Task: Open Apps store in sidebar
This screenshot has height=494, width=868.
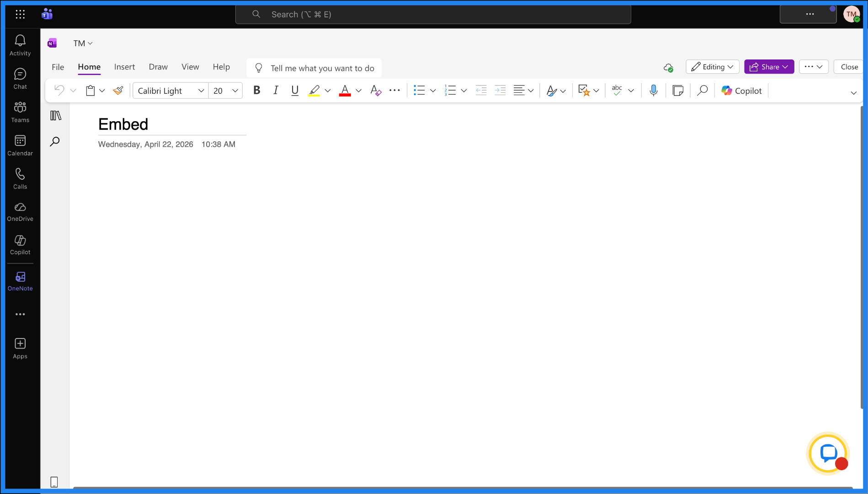Action: pyautogui.click(x=20, y=349)
